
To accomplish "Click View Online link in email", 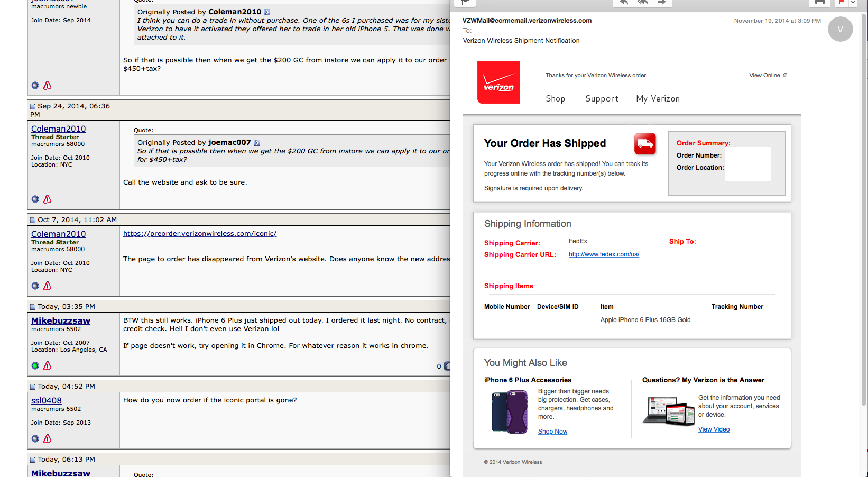I will tap(768, 75).
